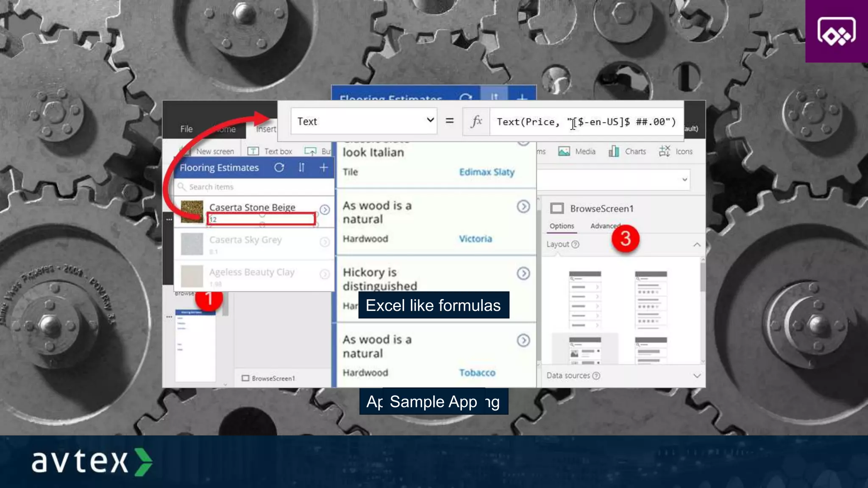
Task: Click sort icon in Flooring Estimates header
Action: tap(301, 167)
